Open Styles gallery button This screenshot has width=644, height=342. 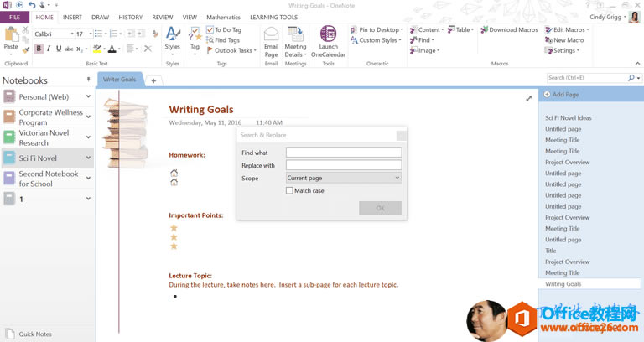[x=173, y=41]
